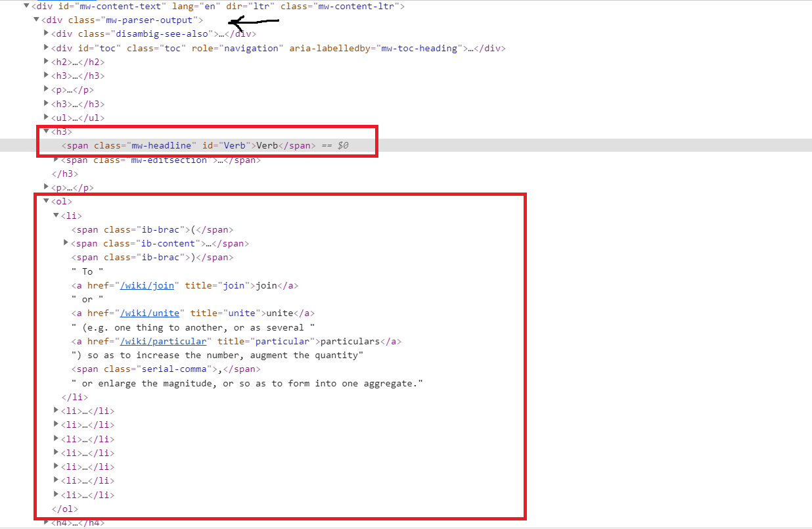Screen dimensions: 812x529
Task: Collapse the mw-parser-output div node
Action: click(36, 20)
